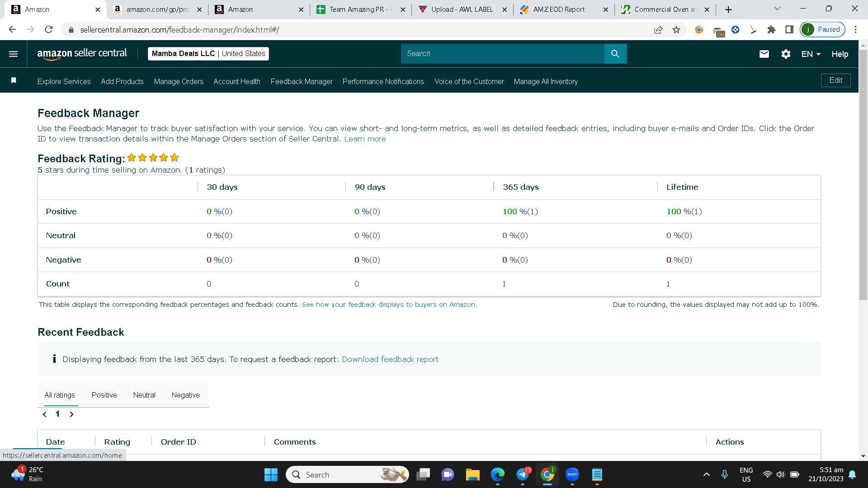Open Manage All Inventory
This screenshot has height=488, width=868.
coord(546,81)
